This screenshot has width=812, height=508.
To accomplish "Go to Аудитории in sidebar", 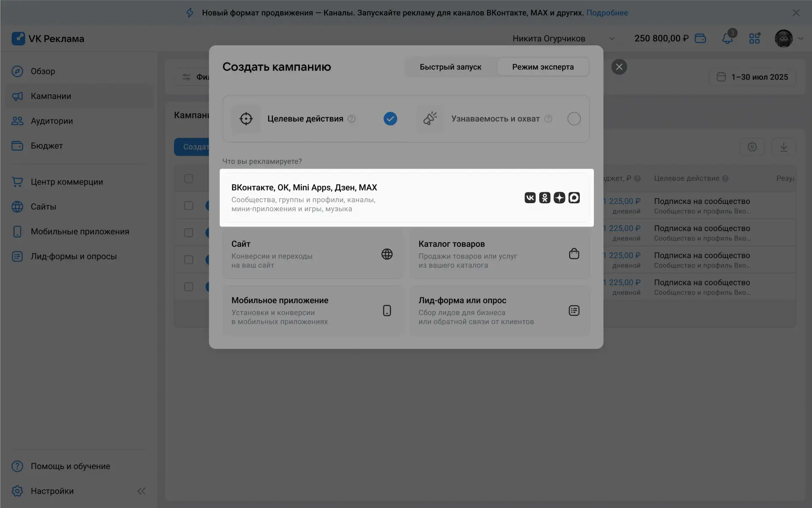I will coord(80,121).
